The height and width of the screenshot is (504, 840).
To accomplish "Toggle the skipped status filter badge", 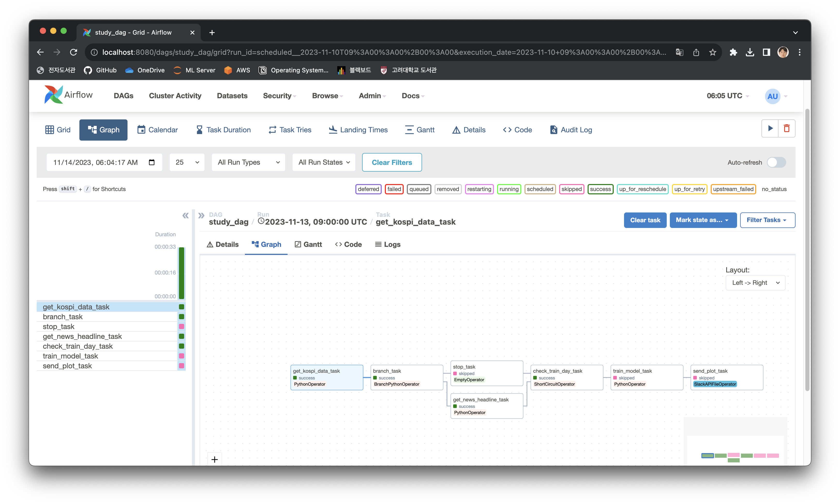I will (571, 189).
